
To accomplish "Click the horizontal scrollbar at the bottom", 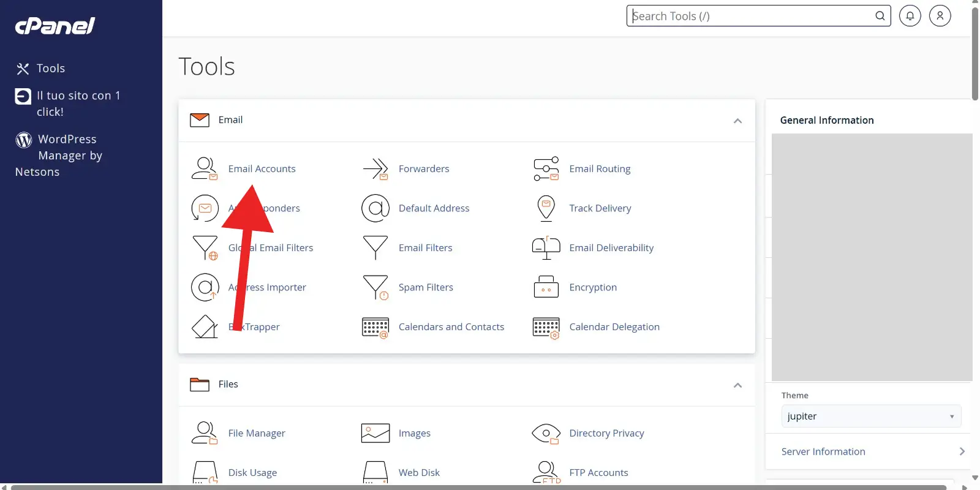I will [x=478, y=487].
